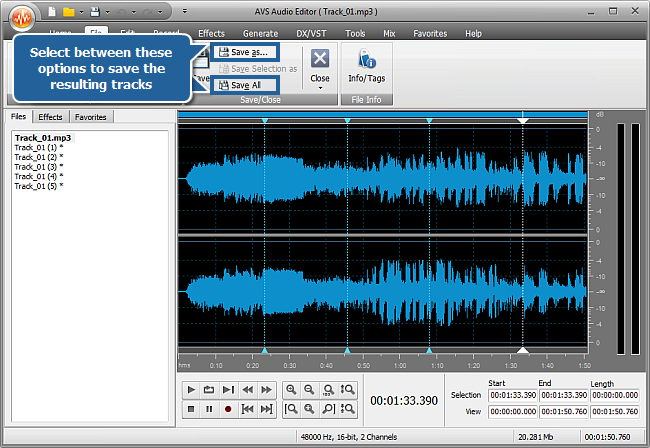Choose Save All to save all tracks

[x=245, y=85]
